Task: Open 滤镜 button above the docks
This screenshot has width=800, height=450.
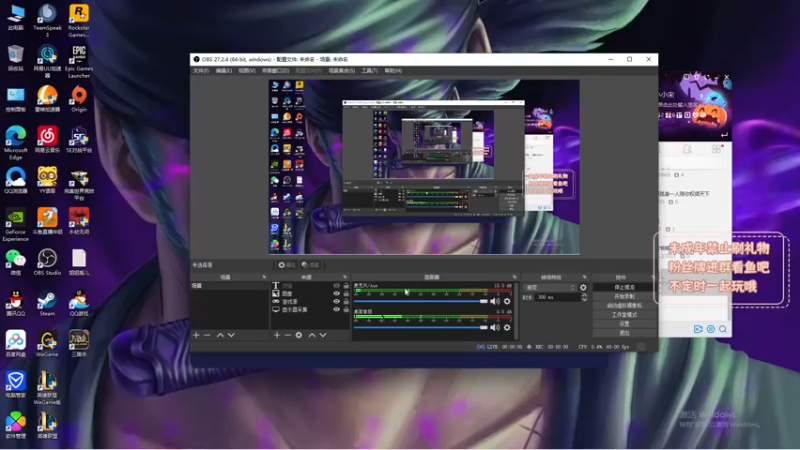Action: tap(310, 265)
